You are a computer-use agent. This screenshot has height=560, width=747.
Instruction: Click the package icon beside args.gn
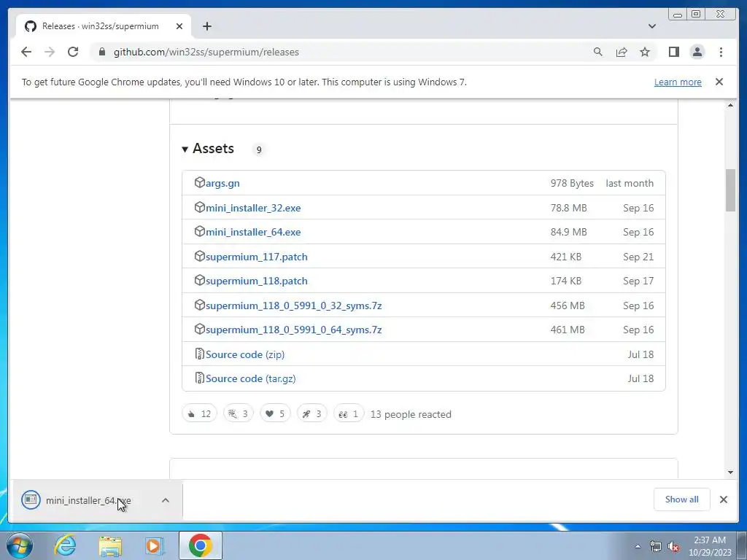click(200, 182)
